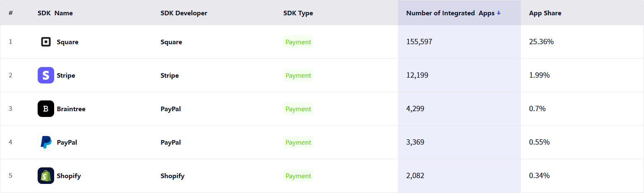Open the Square SDK name link
The image size is (644, 193).
tap(68, 42)
